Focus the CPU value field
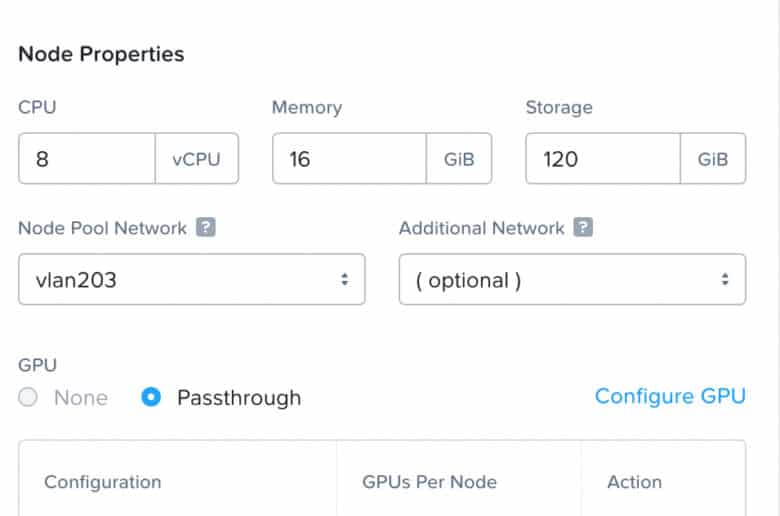The height and width of the screenshot is (516, 780). point(87,159)
